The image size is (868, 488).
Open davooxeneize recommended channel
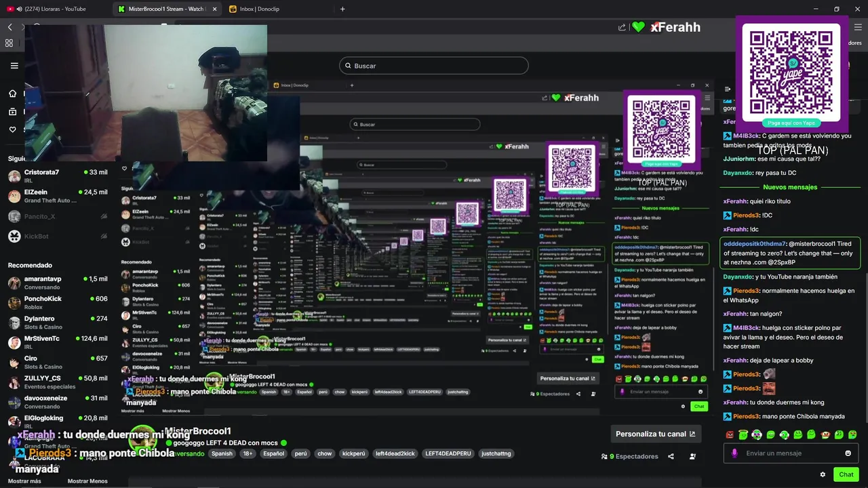pos(58,402)
